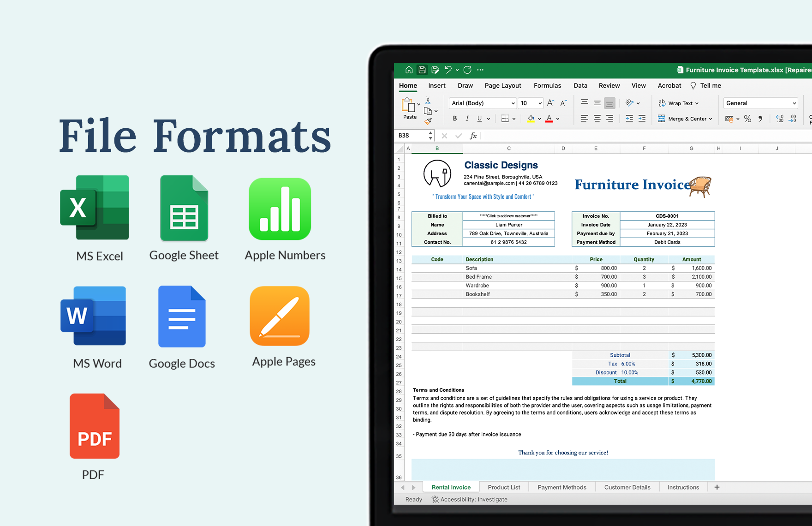Open the fill color picker arrow
Image resolution: width=812 pixels, height=526 pixels.
[x=539, y=119]
